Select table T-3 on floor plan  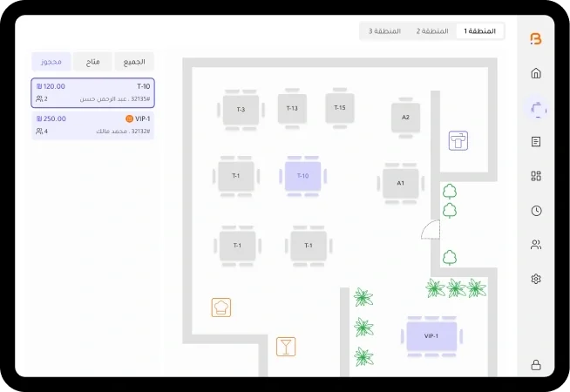point(241,110)
